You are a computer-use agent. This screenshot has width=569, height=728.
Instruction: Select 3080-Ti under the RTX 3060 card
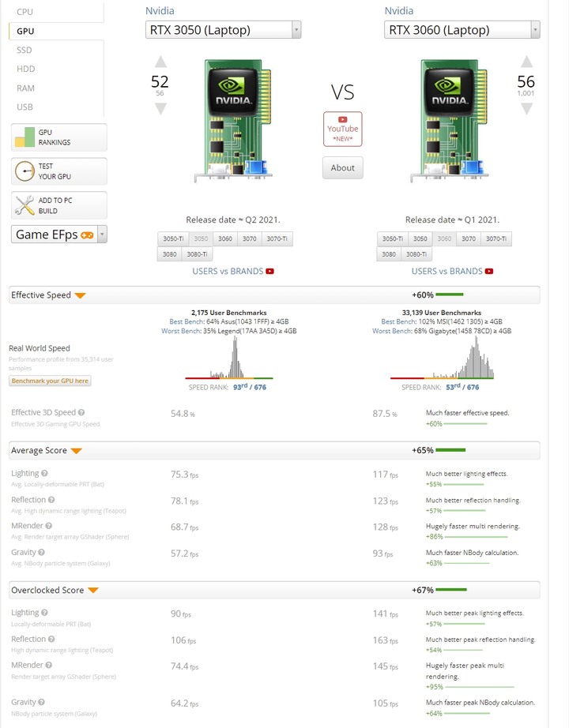point(416,254)
